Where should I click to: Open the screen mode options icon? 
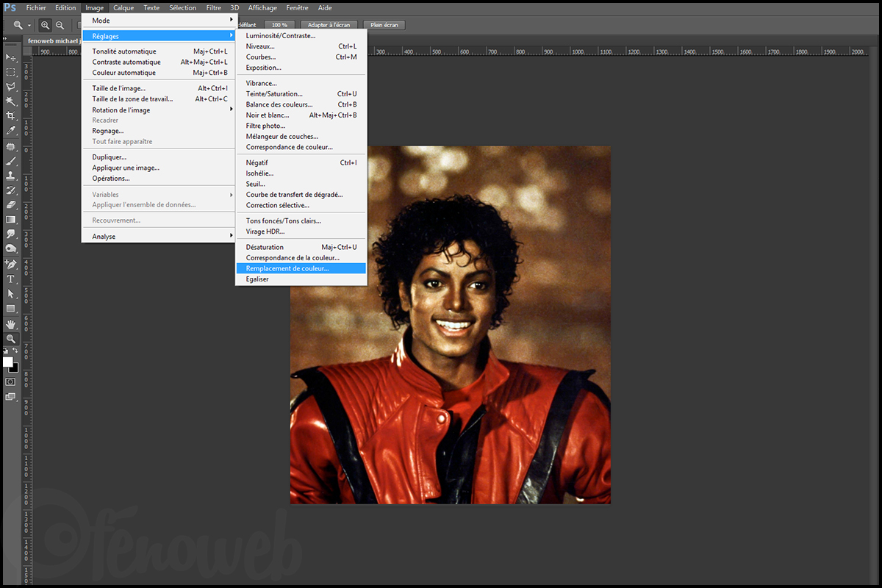(x=11, y=397)
